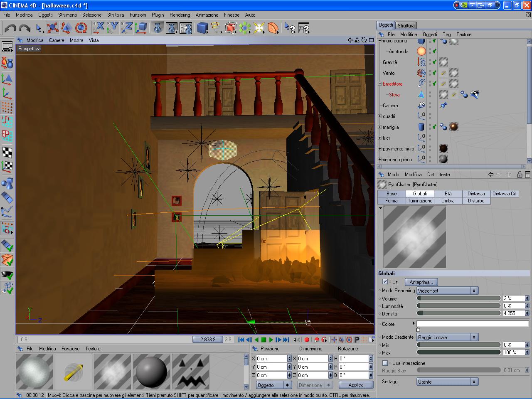Expand the luci object group
This screenshot has width=532, height=399.
click(379, 138)
